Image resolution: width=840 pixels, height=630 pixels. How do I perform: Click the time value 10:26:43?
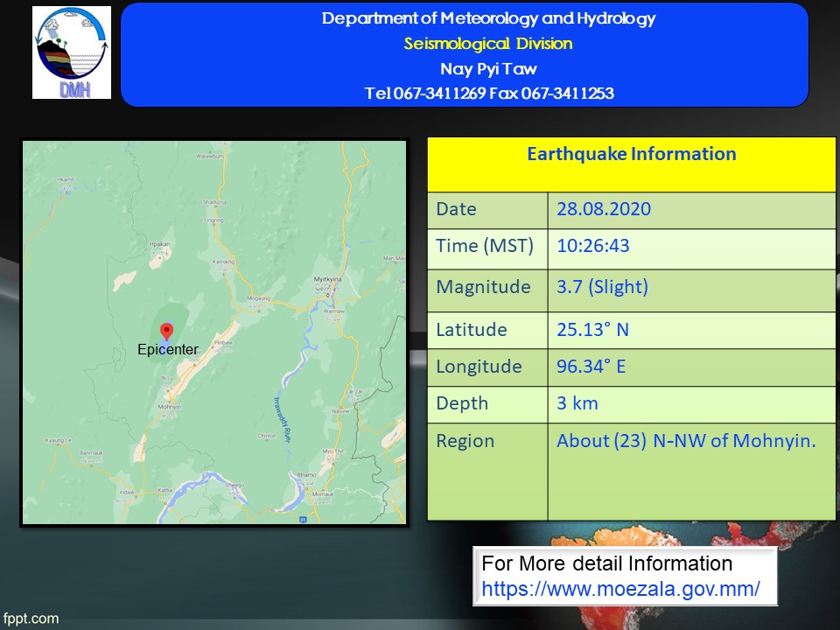coord(592,246)
